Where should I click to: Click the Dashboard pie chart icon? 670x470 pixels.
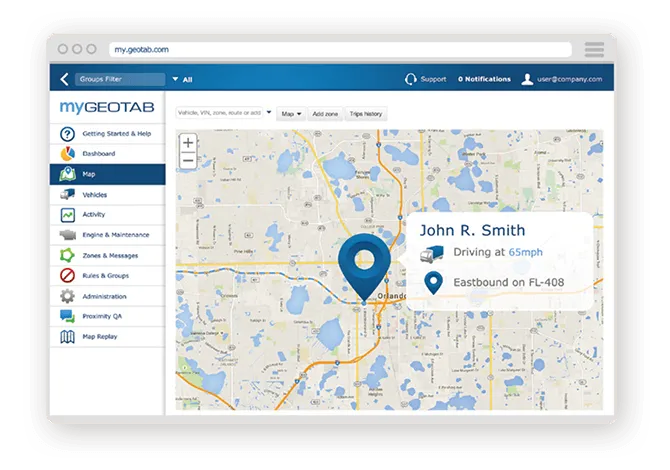tap(67, 154)
